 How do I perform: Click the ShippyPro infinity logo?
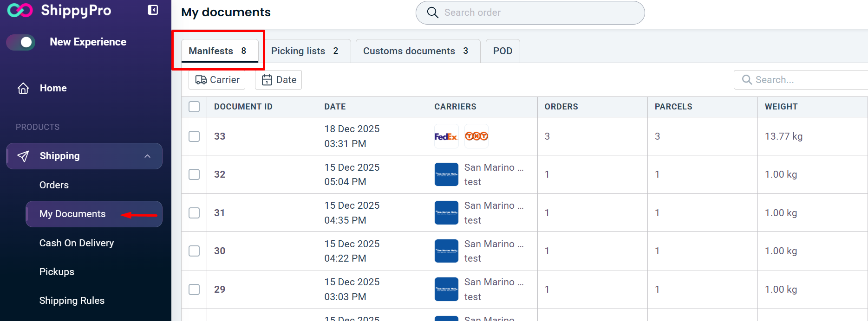click(20, 10)
